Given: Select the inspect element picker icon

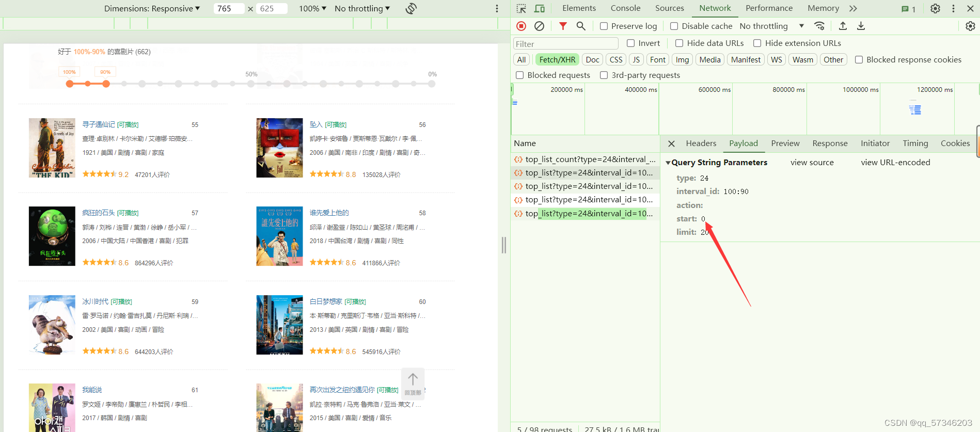Looking at the screenshot, I should coord(521,8).
